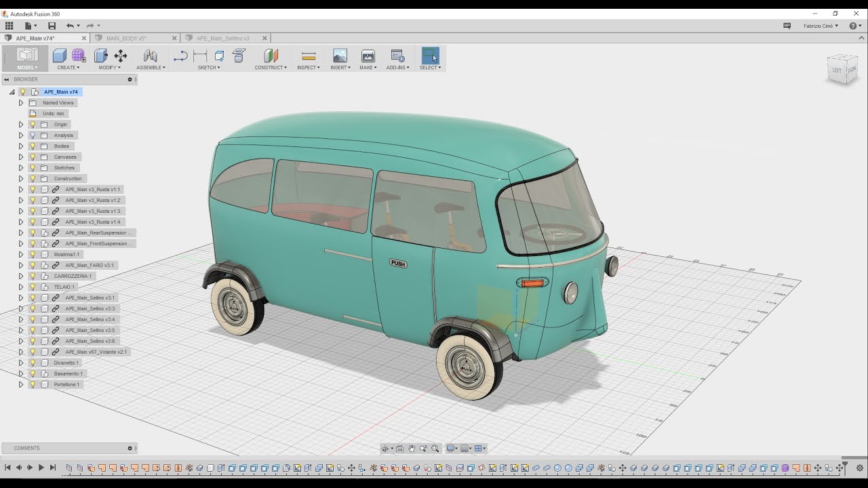The image size is (868, 488).
Task: Expand the APE_Main v3_Ruota v1:1 component
Action: [21, 190]
